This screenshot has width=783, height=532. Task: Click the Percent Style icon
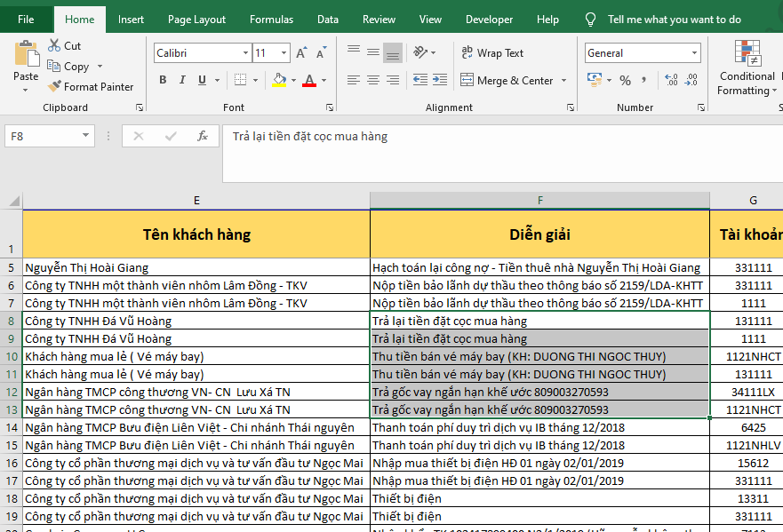pos(625,81)
